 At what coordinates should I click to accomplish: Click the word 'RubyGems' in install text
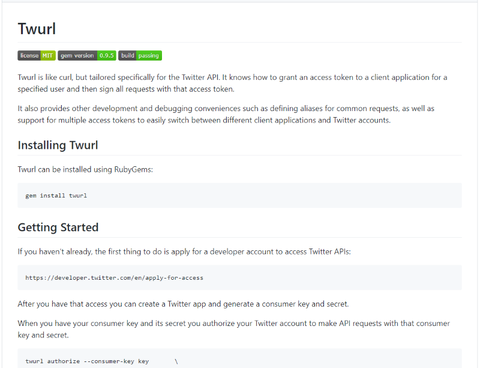coord(133,169)
